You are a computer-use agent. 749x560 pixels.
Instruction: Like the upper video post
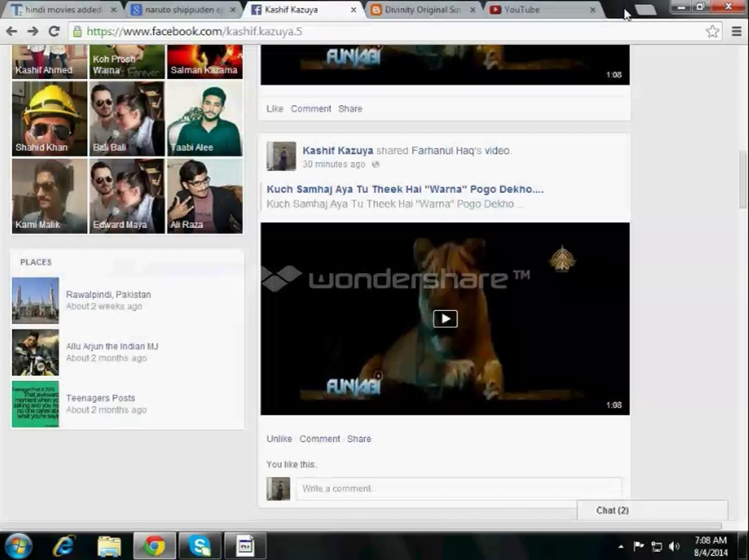(x=275, y=109)
